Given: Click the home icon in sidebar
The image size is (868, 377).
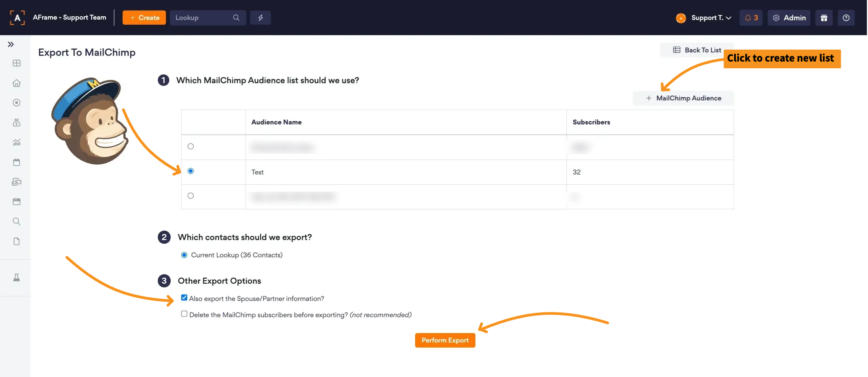Looking at the screenshot, I should click(16, 83).
